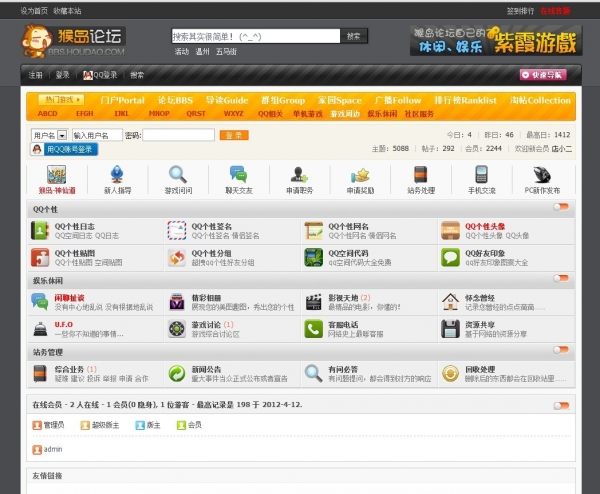Open the 新闻公告 green arrow icon
The width and height of the screenshot is (600, 494).
point(176,373)
